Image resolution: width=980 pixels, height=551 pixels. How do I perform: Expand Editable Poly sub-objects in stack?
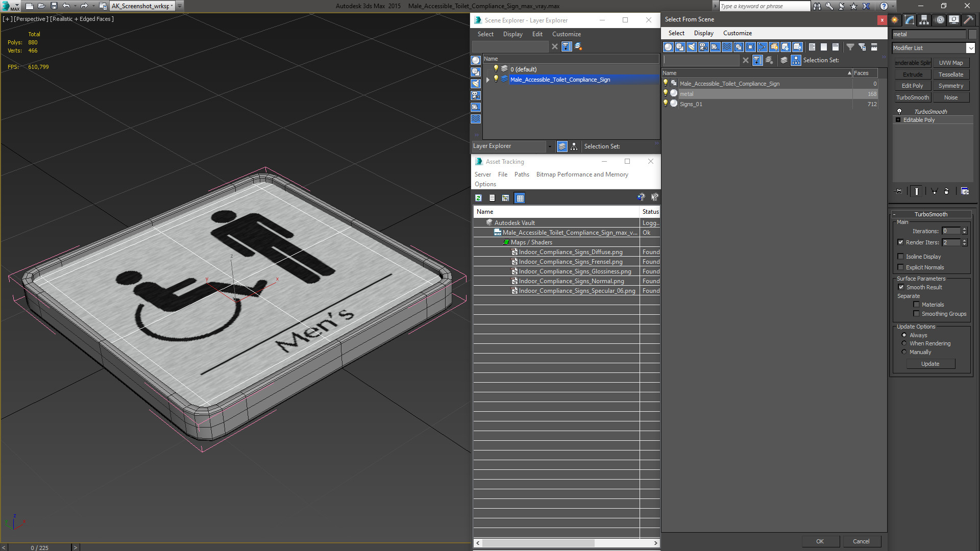coord(898,120)
